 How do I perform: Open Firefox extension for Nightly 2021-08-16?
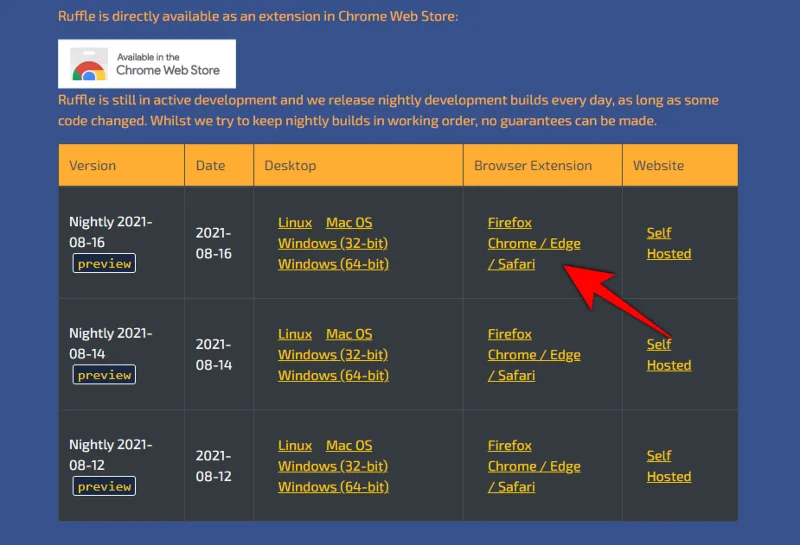[x=510, y=223]
